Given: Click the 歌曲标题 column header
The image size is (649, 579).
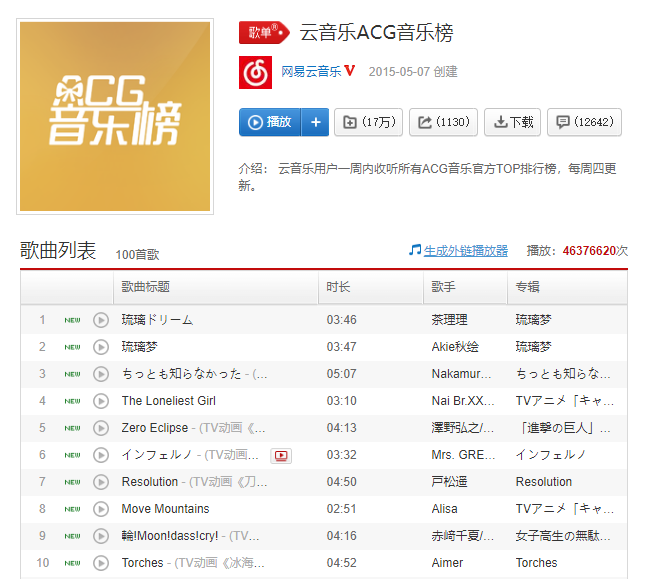Looking at the screenshot, I should pyautogui.click(x=146, y=287).
